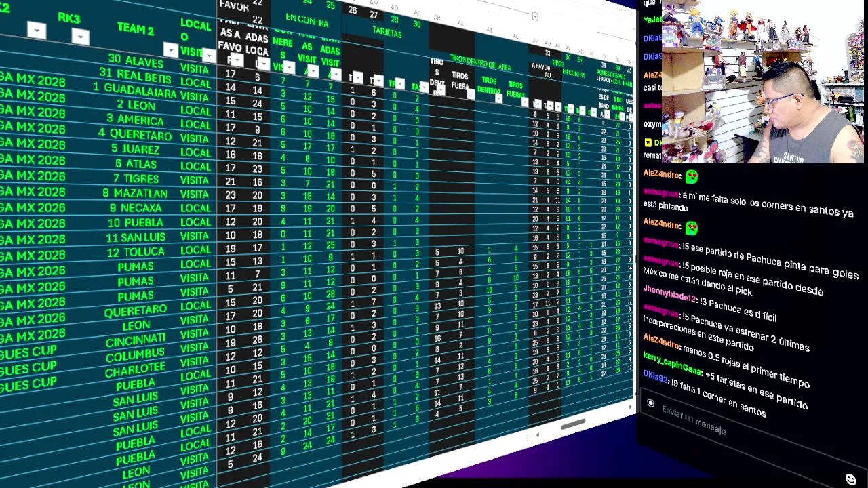Image resolution: width=868 pixels, height=488 pixels.
Task: Select the CINCINNATI team cell
Action: tap(136, 340)
